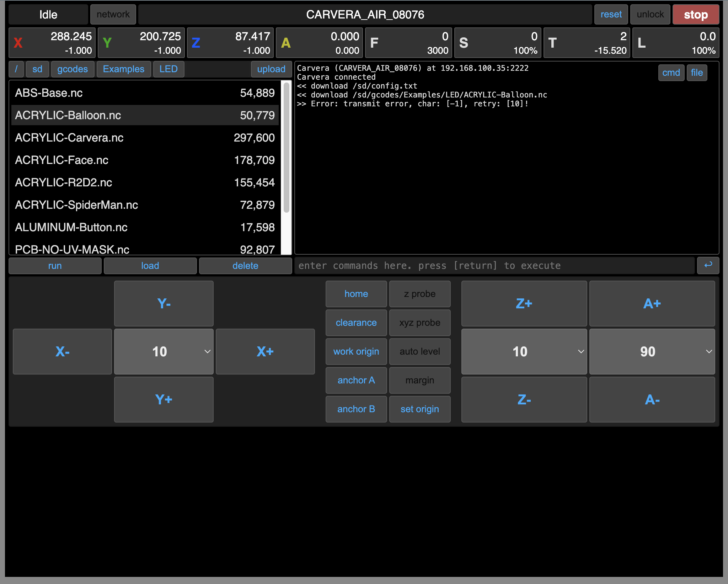
Task: Select the ACRYLIC-R2D2.nc file row
Action: coord(145,182)
